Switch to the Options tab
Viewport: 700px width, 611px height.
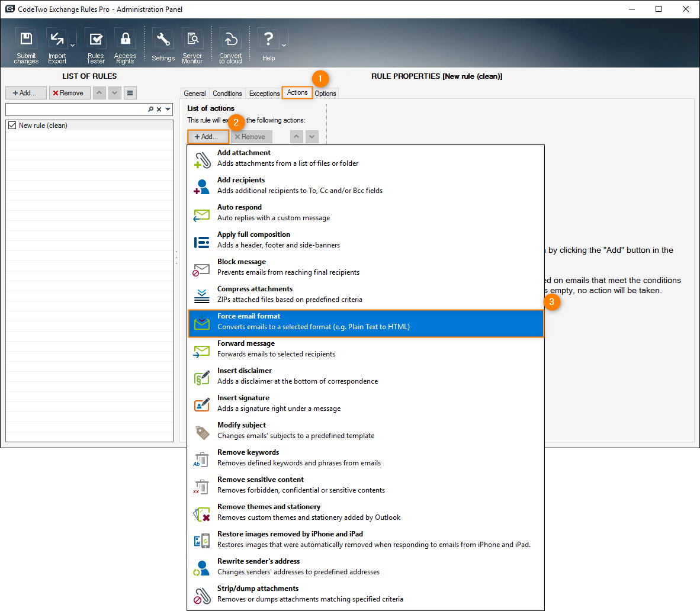point(326,94)
